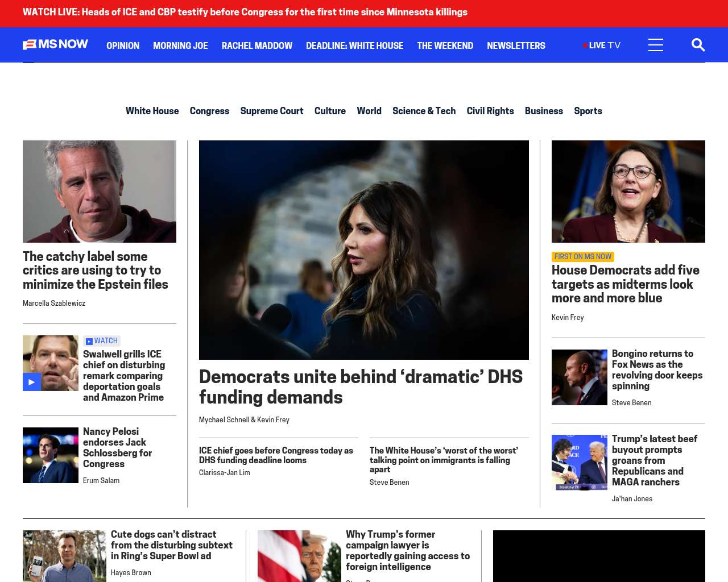Image resolution: width=728 pixels, height=582 pixels.
Task: Read ICE chief goes before Congress story
Action: [276, 455]
